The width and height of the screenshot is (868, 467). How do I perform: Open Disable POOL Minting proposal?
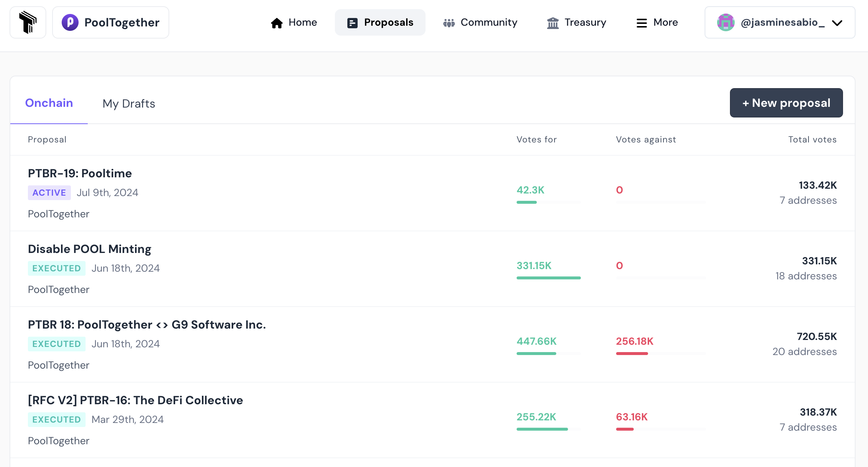click(x=89, y=249)
